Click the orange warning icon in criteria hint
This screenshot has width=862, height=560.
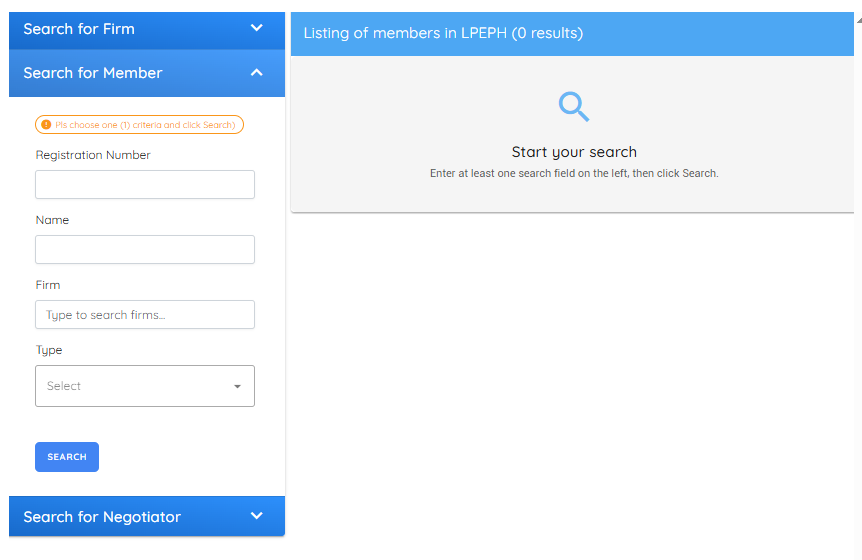click(46, 125)
